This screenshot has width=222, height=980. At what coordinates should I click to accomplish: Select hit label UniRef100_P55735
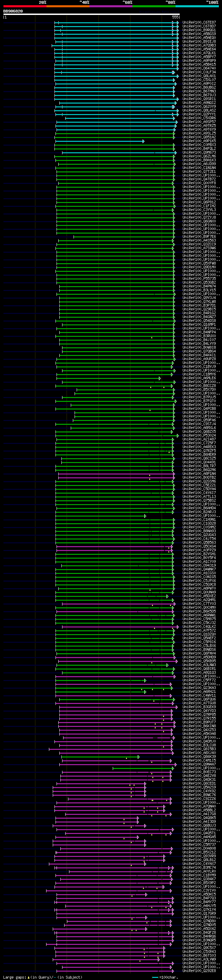point(199,278)
